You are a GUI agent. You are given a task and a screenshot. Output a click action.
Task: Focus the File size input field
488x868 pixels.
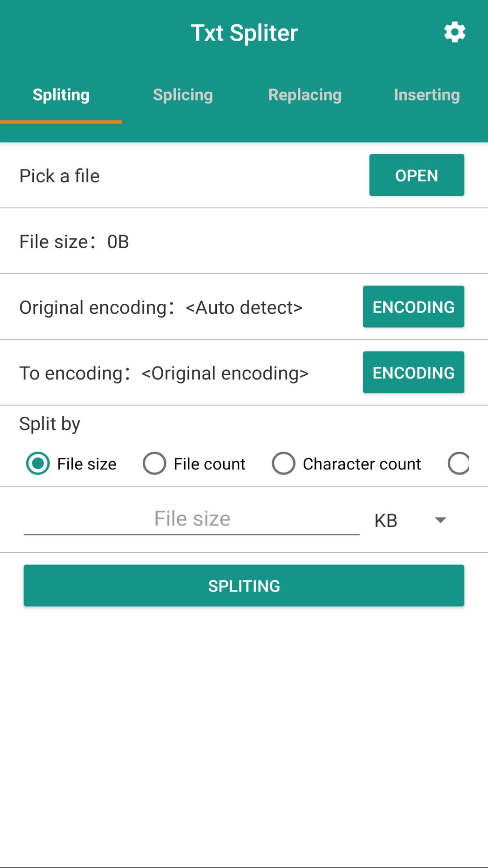tap(192, 519)
